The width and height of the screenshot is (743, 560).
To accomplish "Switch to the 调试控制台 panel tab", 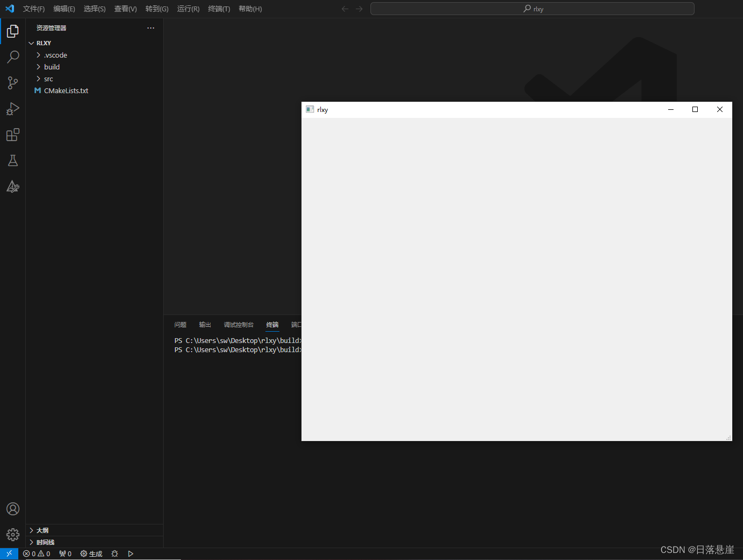I will (239, 325).
